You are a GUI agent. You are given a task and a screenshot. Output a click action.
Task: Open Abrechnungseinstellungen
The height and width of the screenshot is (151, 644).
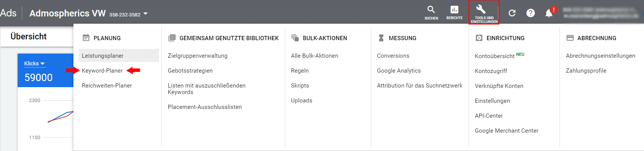click(x=600, y=56)
